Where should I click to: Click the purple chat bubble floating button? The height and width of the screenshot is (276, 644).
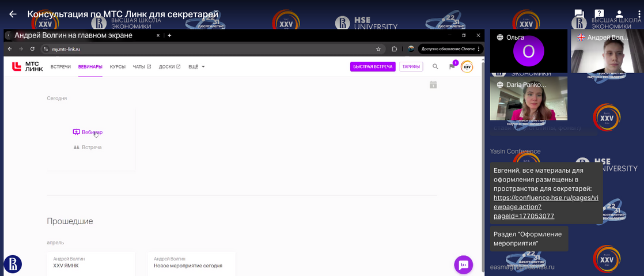(463, 265)
